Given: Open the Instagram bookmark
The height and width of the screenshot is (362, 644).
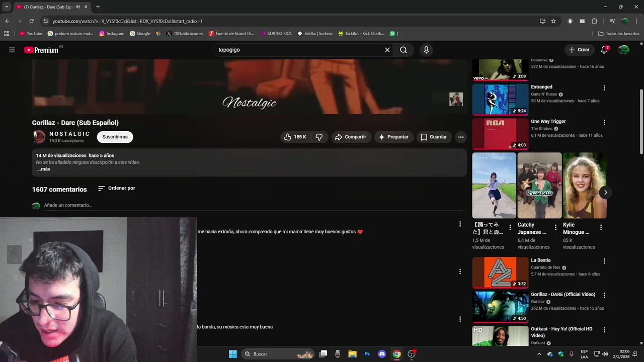Looking at the screenshot, I should coord(112,34).
